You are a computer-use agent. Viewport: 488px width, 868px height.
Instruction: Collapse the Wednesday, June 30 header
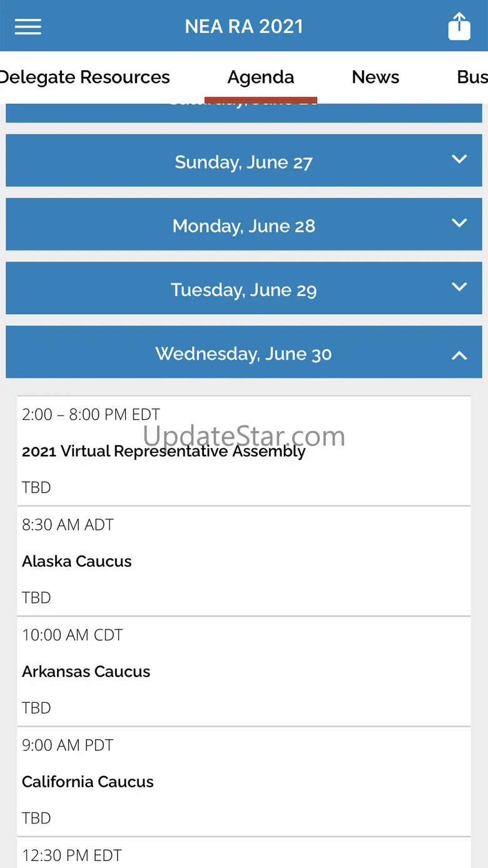click(x=243, y=354)
